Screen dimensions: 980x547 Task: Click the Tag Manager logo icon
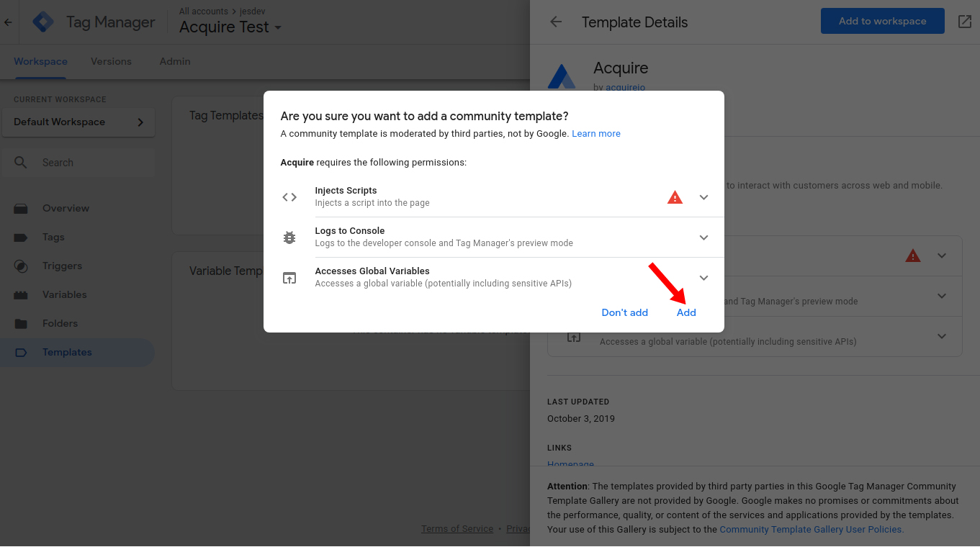[x=43, y=22]
